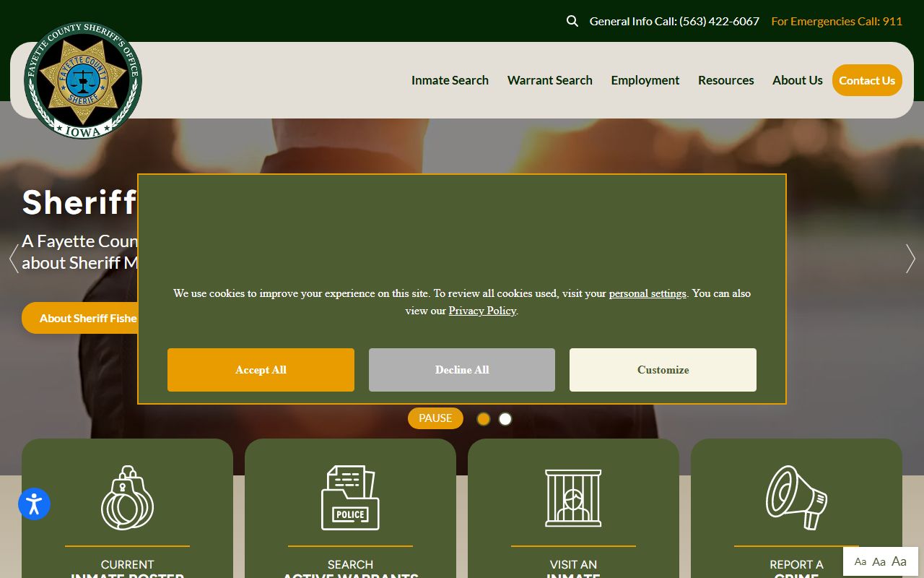Click the jail cell Visit an Inmate icon
The image size is (924, 578).
click(573, 498)
